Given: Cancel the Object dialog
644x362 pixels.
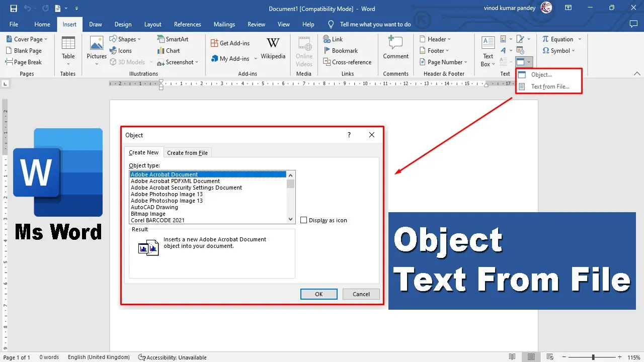Looking at the screenshot, I should coord(361,294).
